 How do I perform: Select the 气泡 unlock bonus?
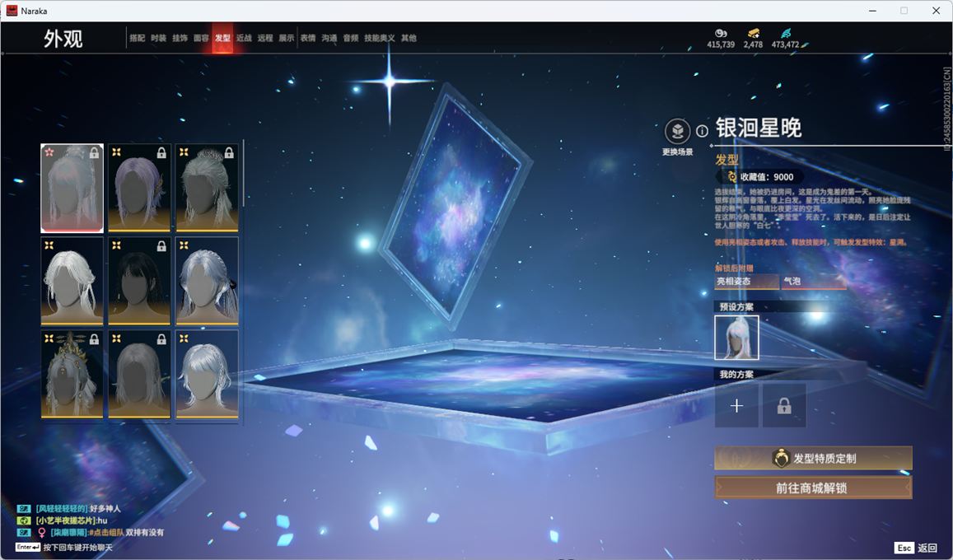coord(813,282)
